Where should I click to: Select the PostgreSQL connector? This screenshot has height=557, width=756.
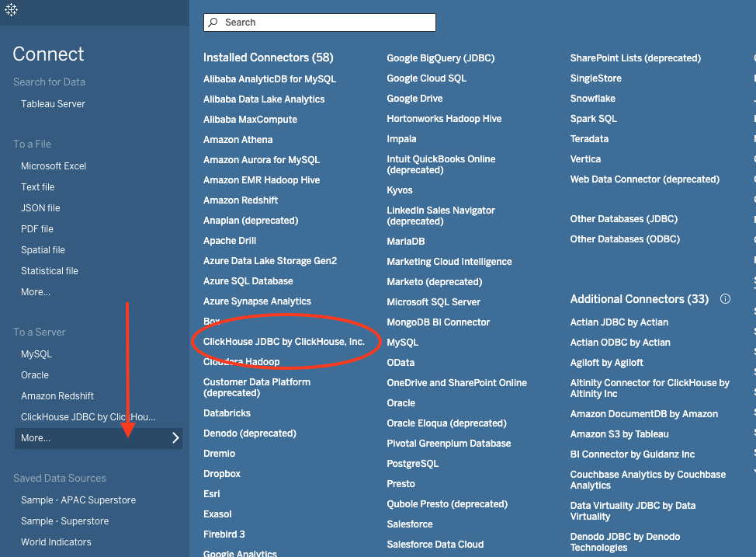pos(412,464)
